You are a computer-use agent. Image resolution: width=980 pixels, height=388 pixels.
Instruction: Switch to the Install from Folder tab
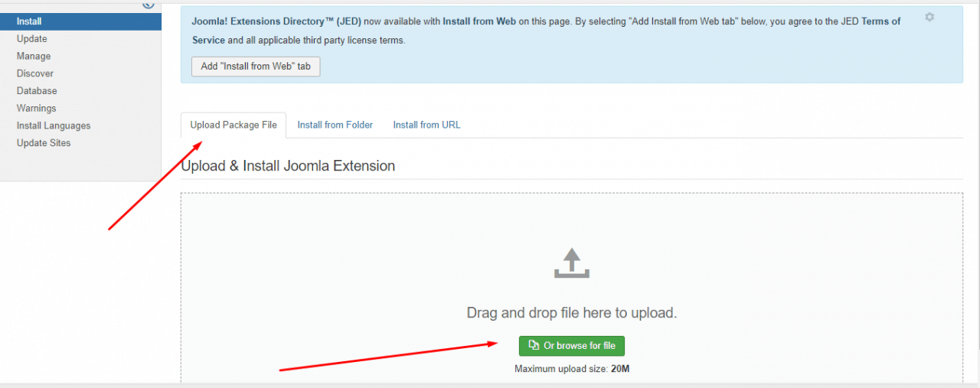pos(335,125)
